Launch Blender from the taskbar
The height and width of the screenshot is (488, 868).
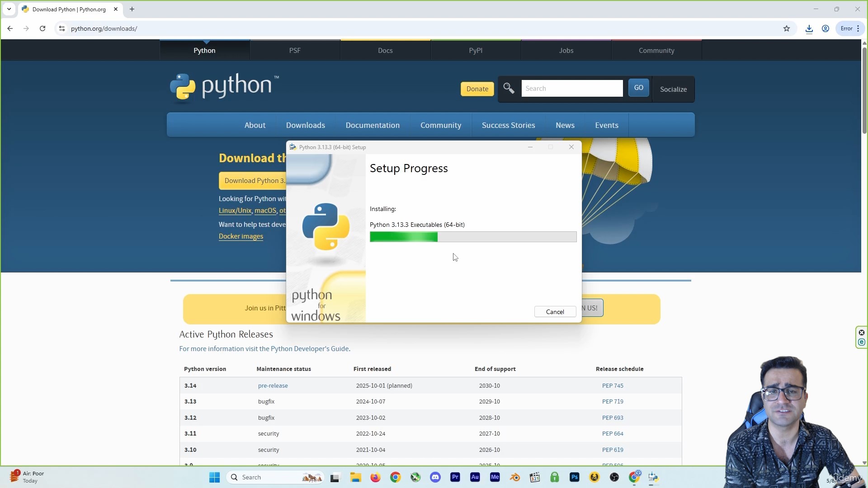514,477
